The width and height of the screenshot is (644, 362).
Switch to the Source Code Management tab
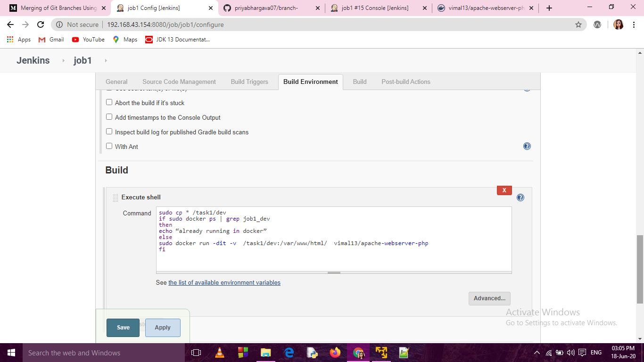coord(179,82)
